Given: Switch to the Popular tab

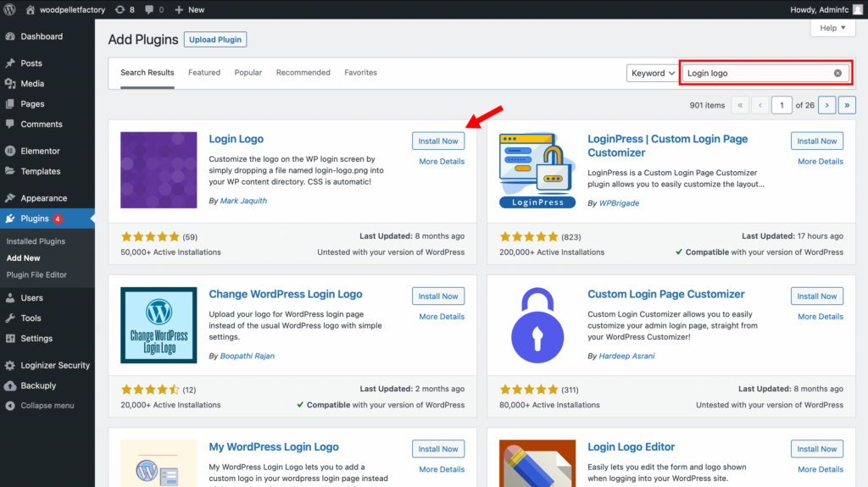Looking at the screenshot, I should click(248, 73).
